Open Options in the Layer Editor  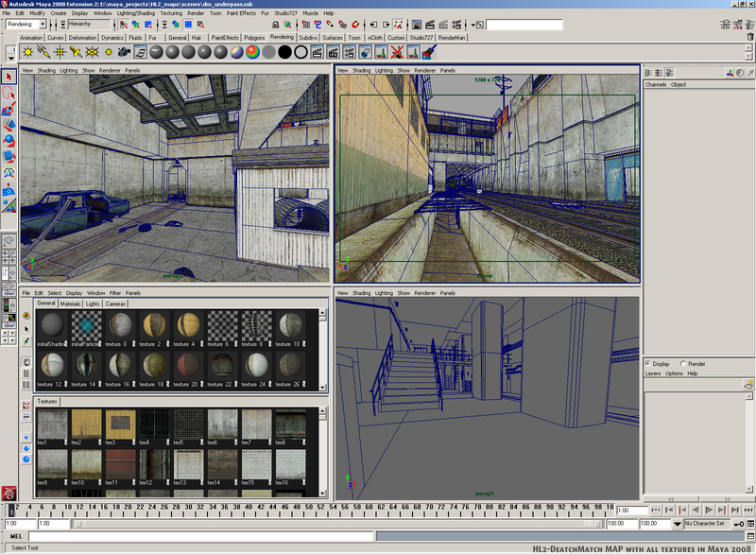click(x=674, y=373)
